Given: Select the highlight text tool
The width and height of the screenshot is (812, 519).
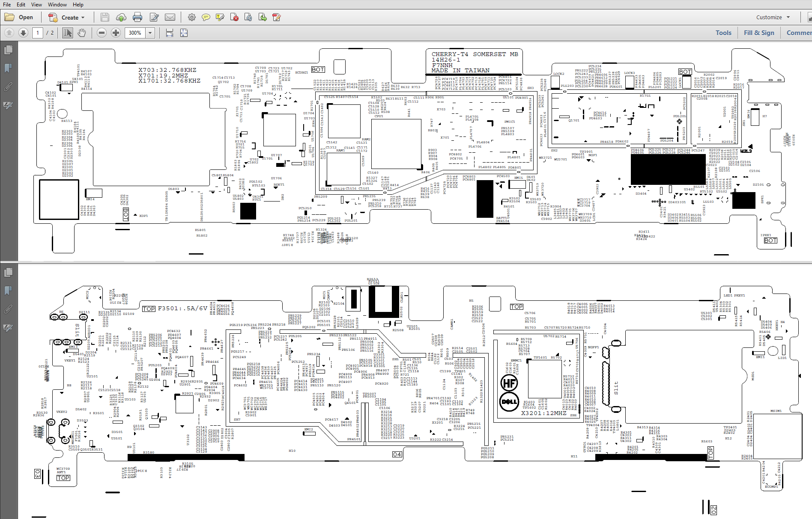Looking at the screenshot, I should (220, 18).
